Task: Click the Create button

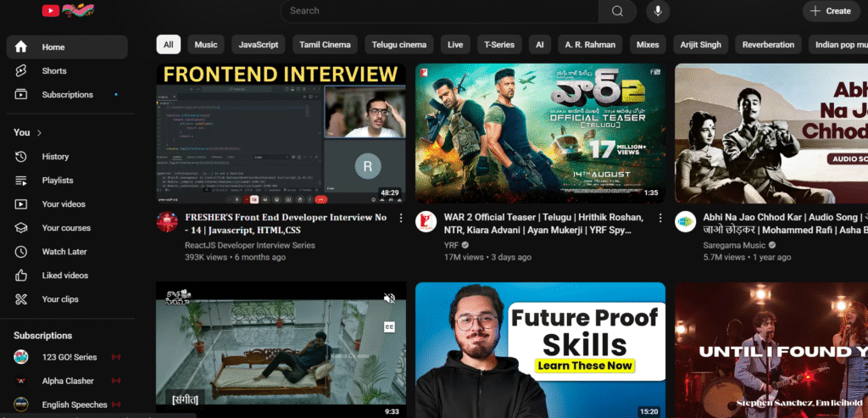Action: click(831, 11)
